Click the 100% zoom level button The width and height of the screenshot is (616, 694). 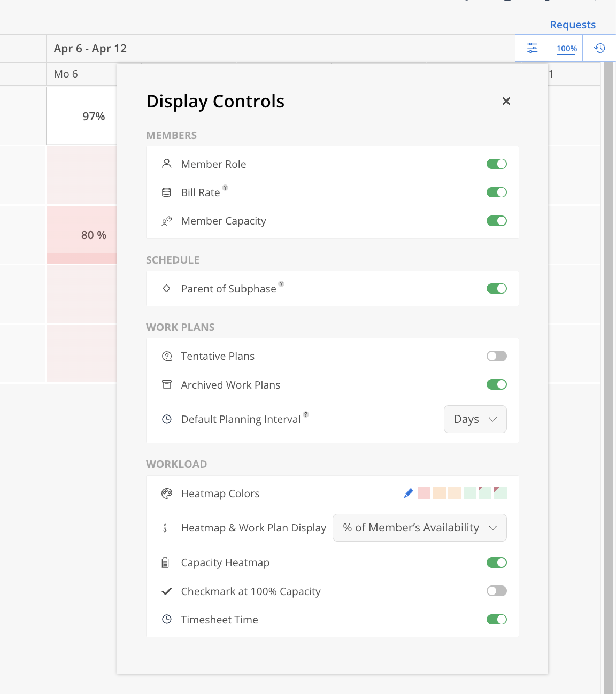(566, 48)
